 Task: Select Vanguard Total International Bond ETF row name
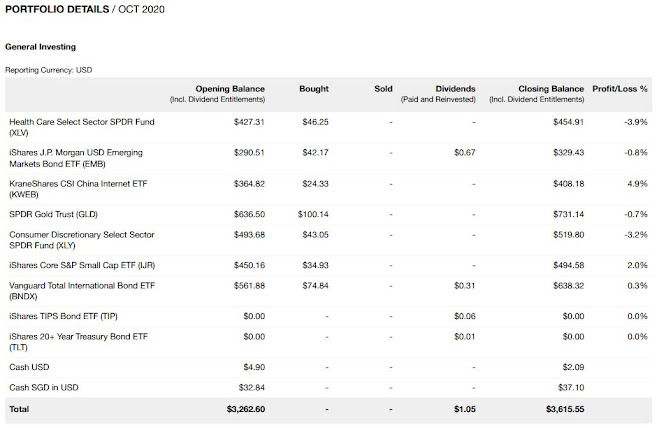tap(82, 291)
